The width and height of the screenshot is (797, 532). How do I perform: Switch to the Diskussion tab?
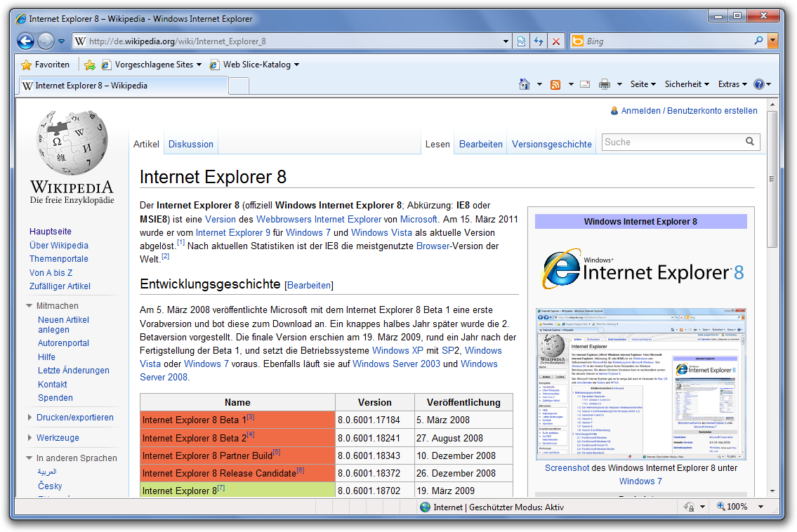[x=190, y=145]
